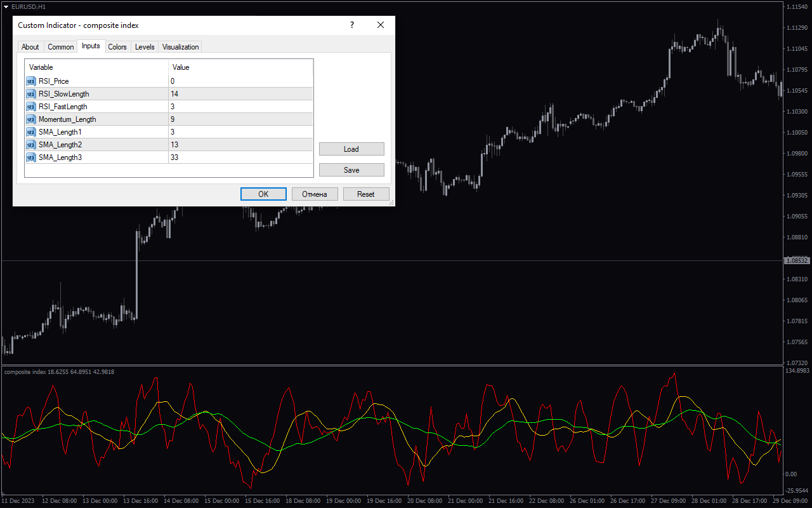Click the SMA_Length1 variable name

tap(60, 132)
